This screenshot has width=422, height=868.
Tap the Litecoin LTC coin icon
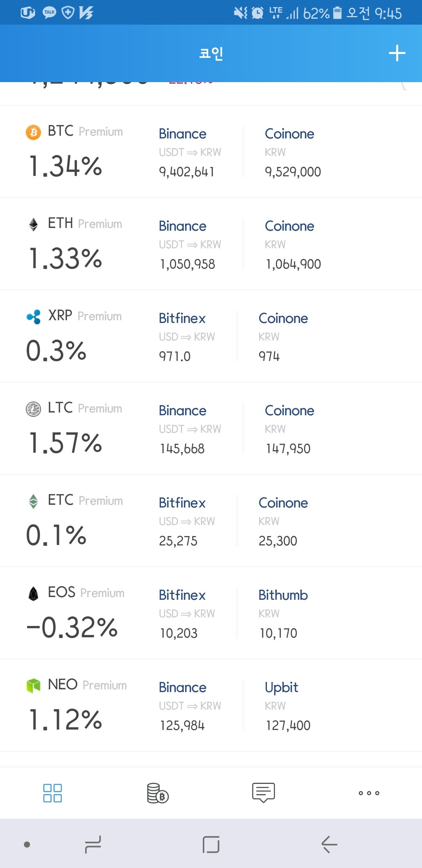(x=33, y=409)
